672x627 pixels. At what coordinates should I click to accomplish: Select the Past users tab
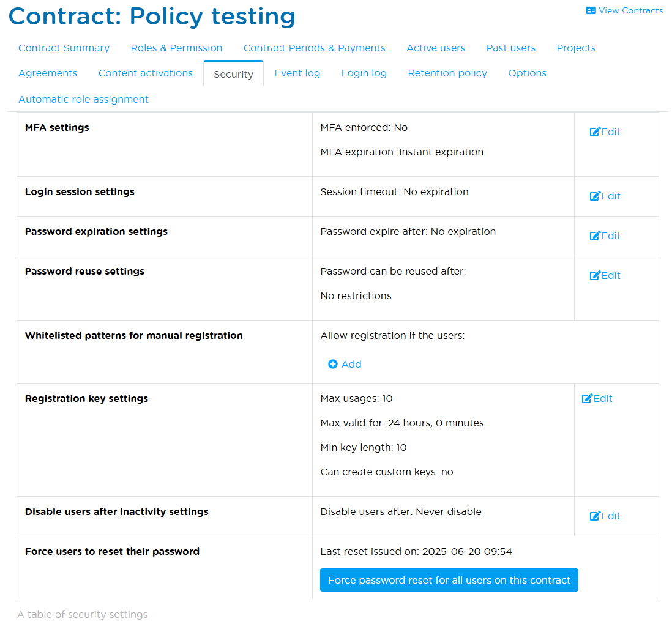[511, 48]
